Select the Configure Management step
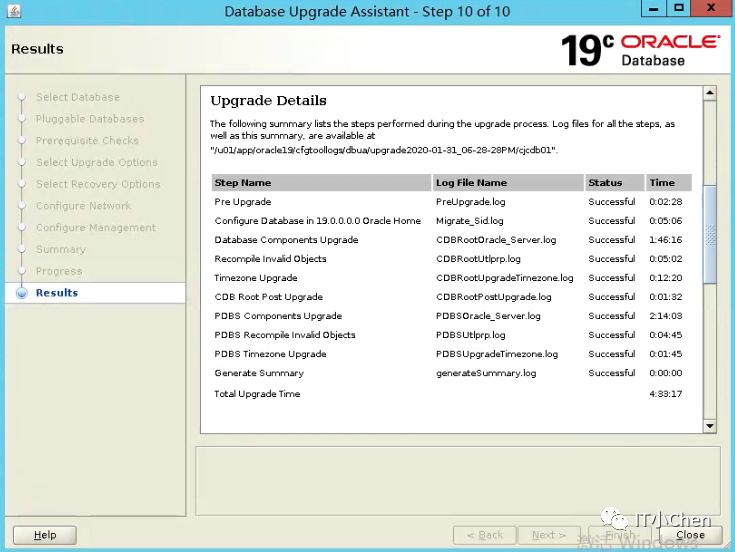Screen dimensions: 735x552 click(96, 227)
